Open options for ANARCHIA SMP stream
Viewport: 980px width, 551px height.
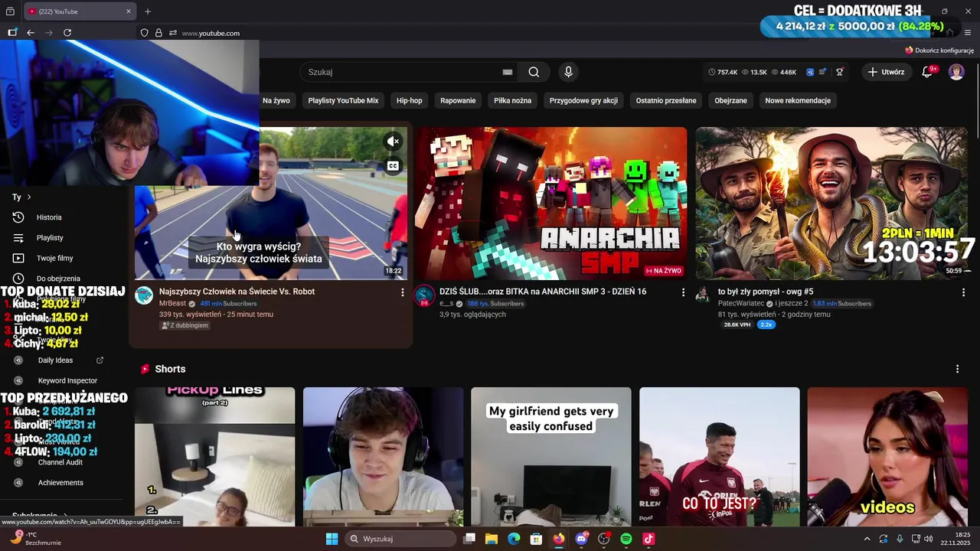point(683,292)
